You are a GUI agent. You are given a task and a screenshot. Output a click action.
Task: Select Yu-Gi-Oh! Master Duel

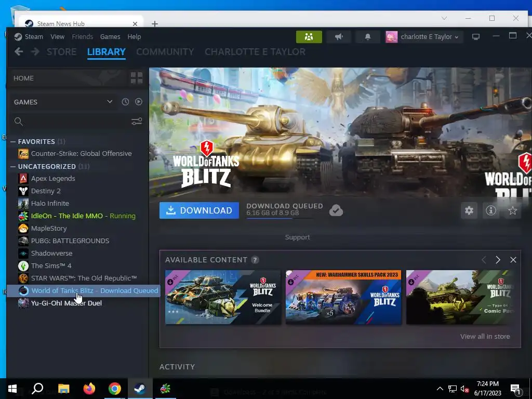click(x=66, y=303)
